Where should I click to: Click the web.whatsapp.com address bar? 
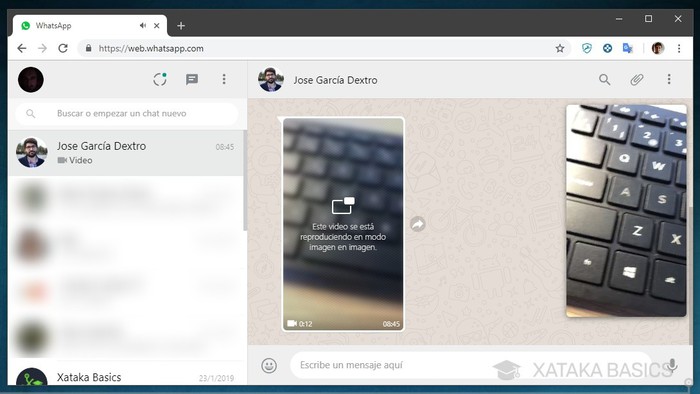click(324, 48)
